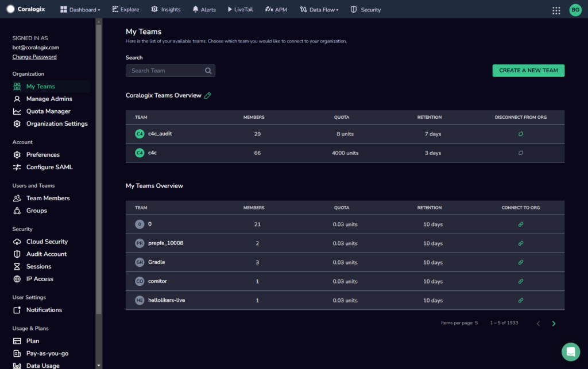Disconnect c4c_audit team from org
The image size is (588, 369).
(520, 134)
